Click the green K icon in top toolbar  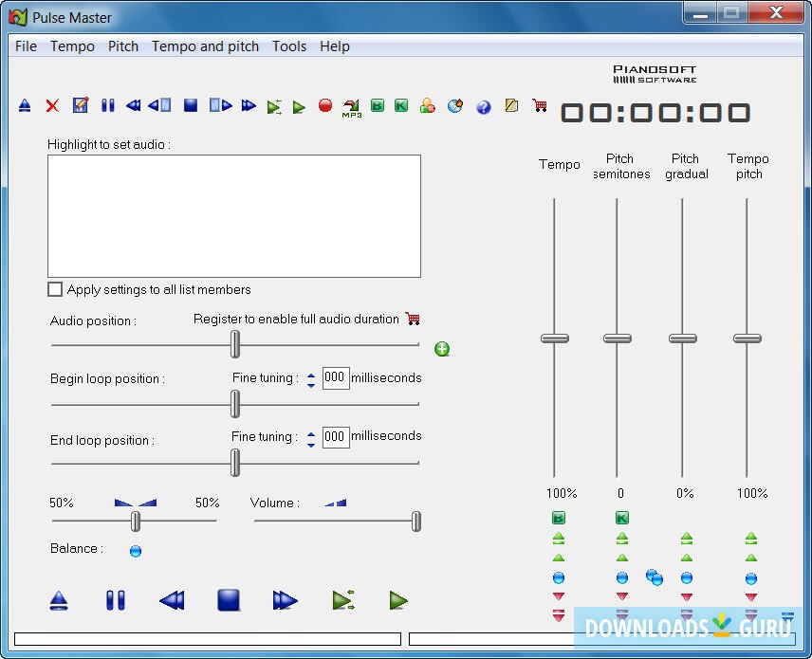click(x=401, y=105)
